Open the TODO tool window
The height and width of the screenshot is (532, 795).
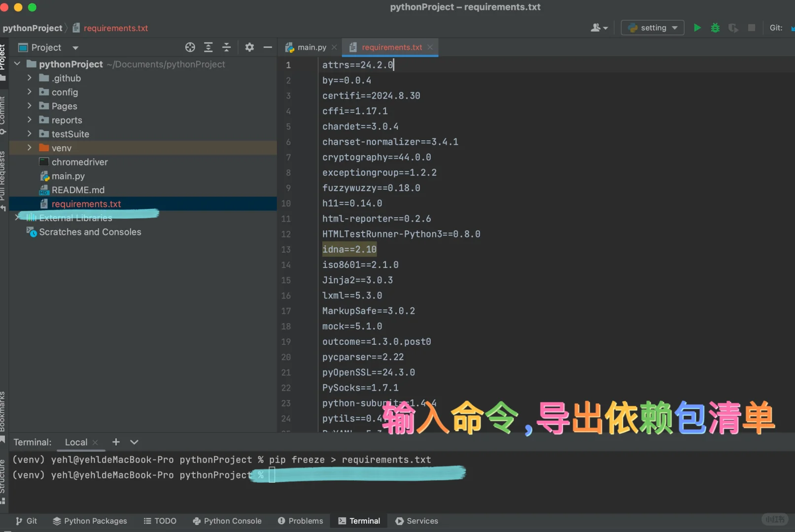coord(160,521)
